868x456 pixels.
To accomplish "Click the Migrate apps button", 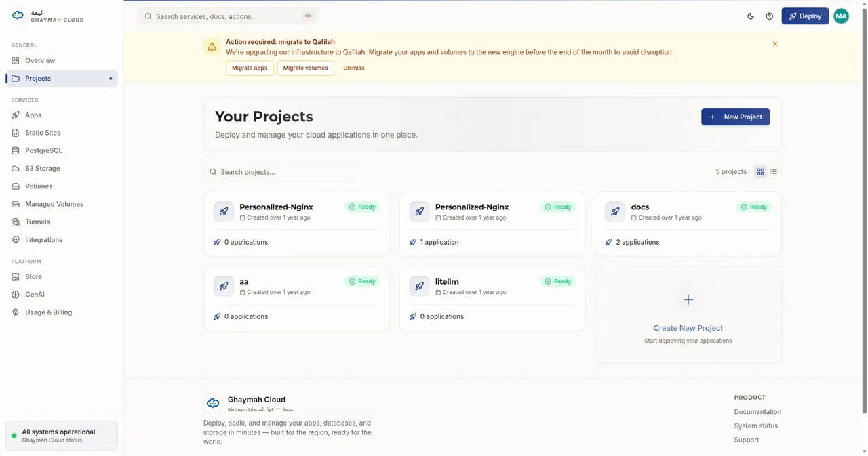I will 250,68.
